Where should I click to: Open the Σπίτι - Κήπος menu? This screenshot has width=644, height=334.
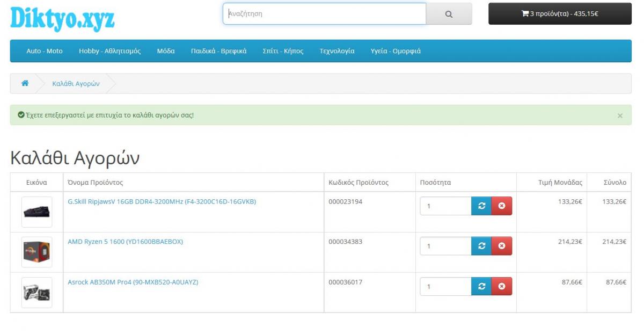[x=283, y=51]
